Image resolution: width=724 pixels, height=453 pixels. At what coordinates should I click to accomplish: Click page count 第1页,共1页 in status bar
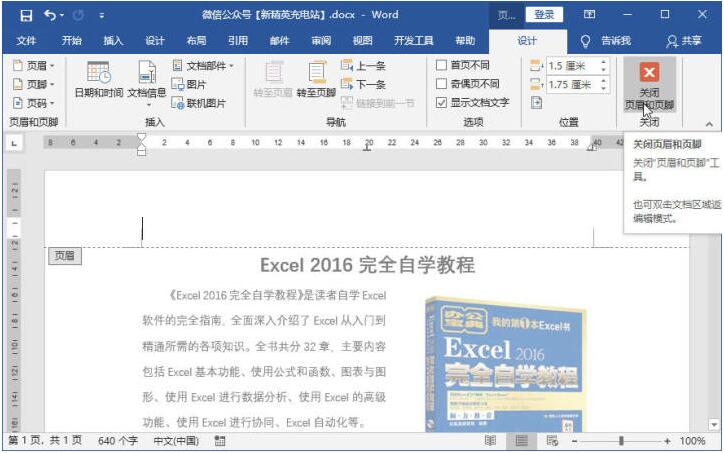point(45,441)
